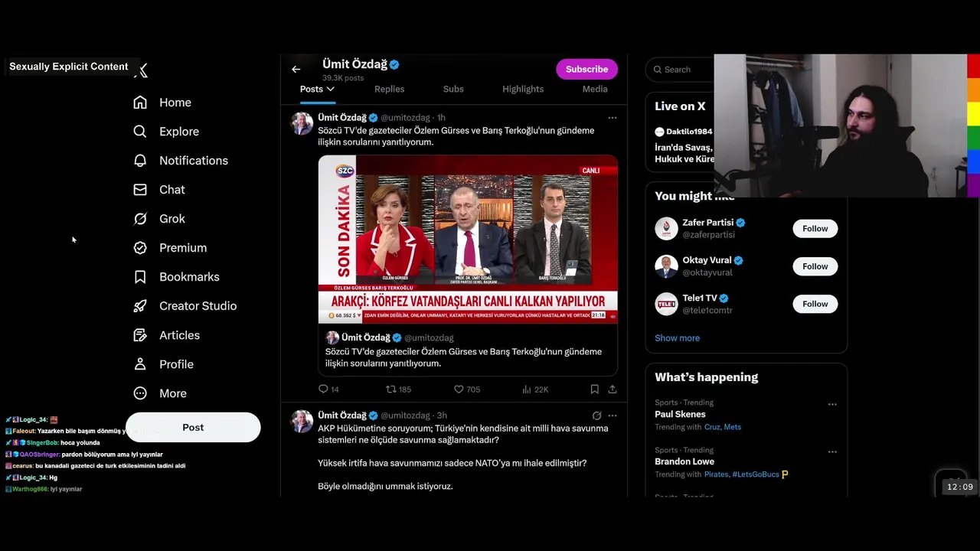This screenshot has width=980, height=551.
Task: Follow Zafer Partisi
Action: click(815, 228)
